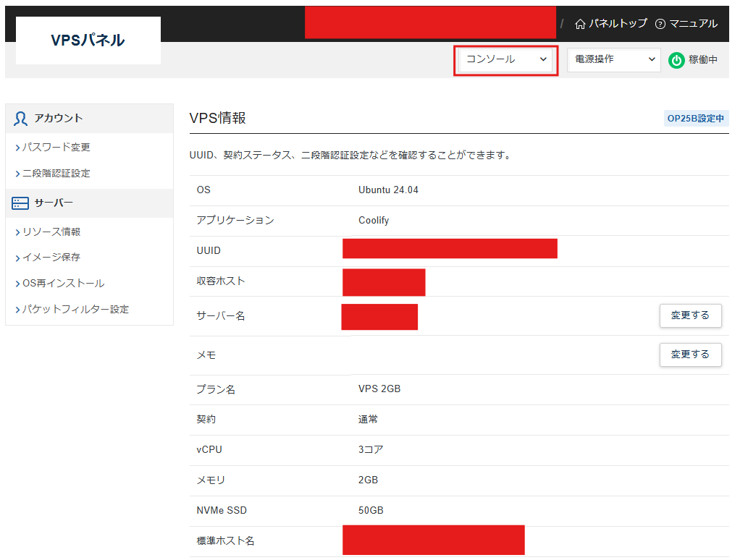Open 二段階認証設定 in sidebar

[x=56, y=174]
